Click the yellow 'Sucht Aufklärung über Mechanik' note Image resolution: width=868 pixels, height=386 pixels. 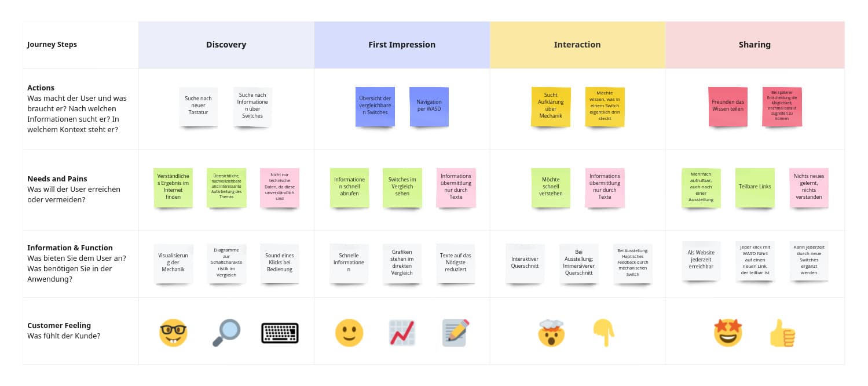(x=551, y=106)
